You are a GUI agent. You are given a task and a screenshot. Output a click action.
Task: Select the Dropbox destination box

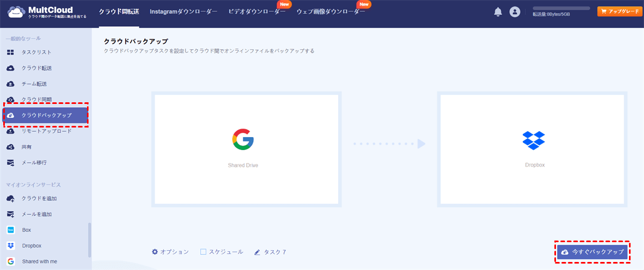(532, 149)
